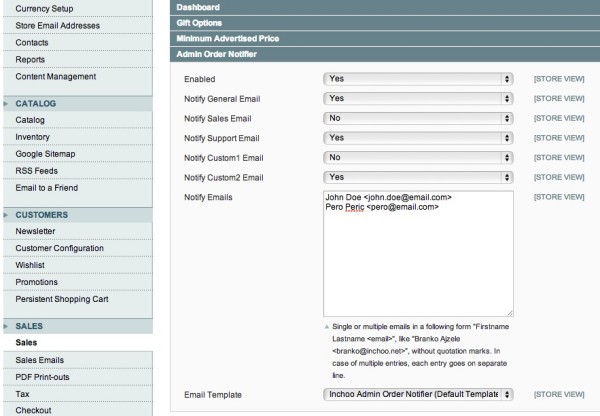Open the Notify Support Email dropdown
The width and height of the screenshot is (600, 416).
pyautogui.click(x=418, y=138)
